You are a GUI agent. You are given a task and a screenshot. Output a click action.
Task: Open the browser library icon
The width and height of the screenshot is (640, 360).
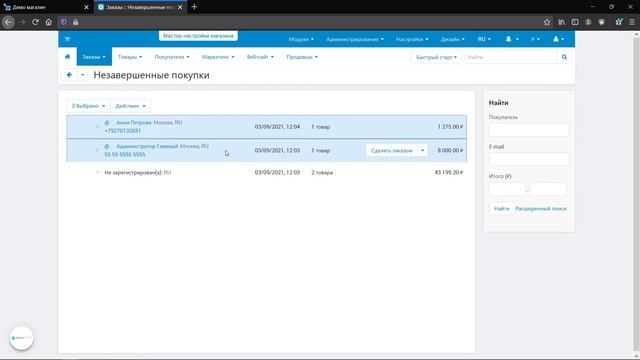click(x=562, y=22)
